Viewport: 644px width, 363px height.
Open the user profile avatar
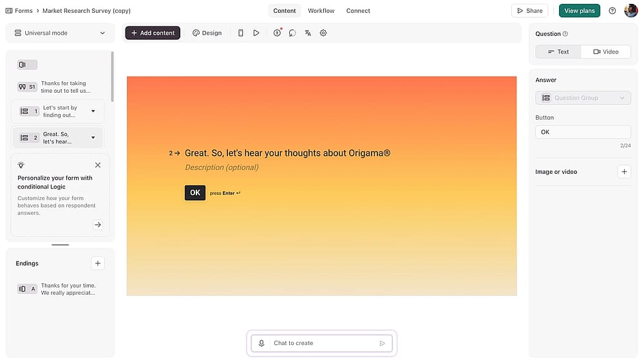click(631, 11)
